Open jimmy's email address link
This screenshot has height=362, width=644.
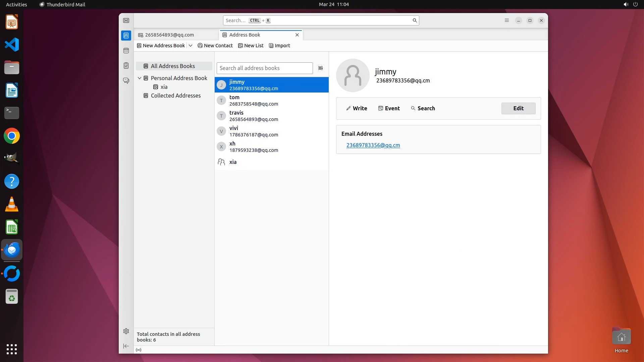point(373,145)
